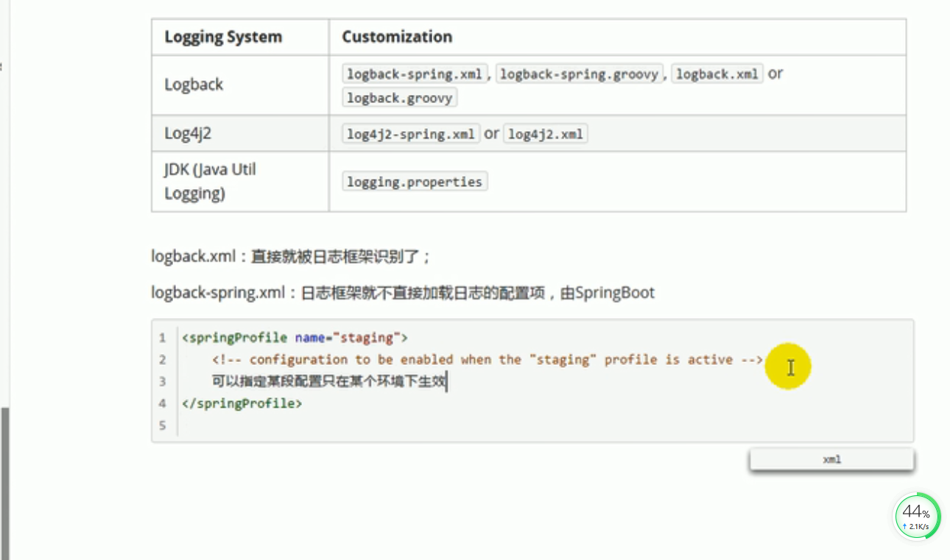The height and width of the screenshot is (560, 950).
Task: Click the 44% network speed floating widget
Action: point(918,517)
